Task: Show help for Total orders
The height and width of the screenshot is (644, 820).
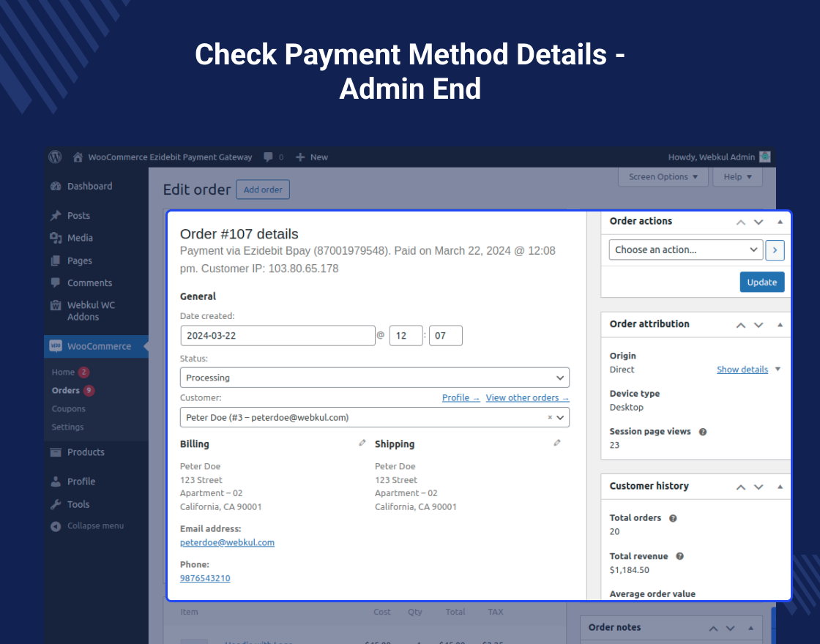Action: [x=673, y=519]
